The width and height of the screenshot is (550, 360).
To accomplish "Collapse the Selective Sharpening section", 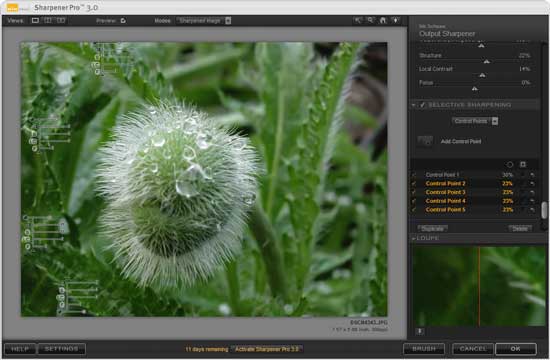I will (414, 105).
